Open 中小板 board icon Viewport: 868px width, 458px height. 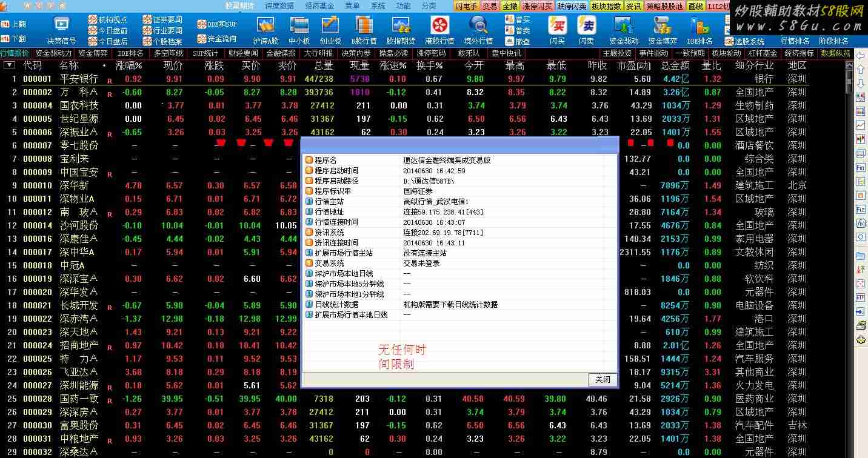tap(299, 25)
